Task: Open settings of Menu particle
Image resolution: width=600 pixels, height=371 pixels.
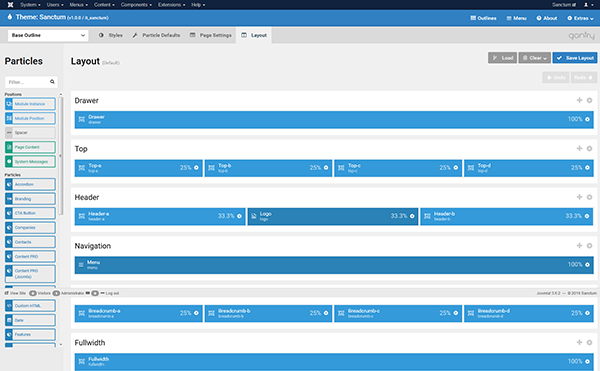Action: 587,265
